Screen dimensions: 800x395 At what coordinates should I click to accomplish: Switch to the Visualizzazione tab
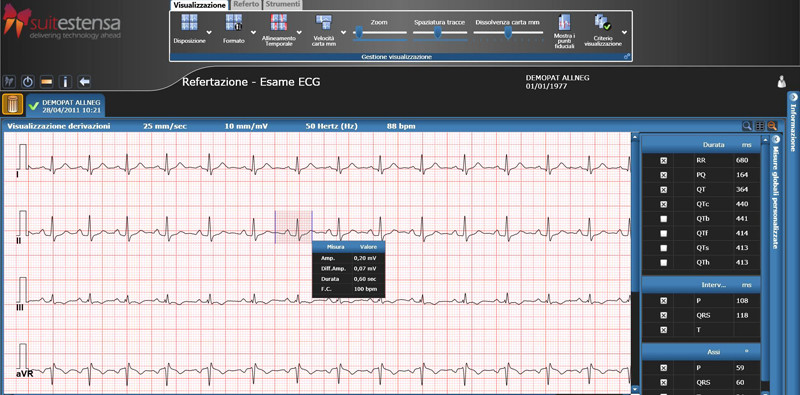point(199,5)
